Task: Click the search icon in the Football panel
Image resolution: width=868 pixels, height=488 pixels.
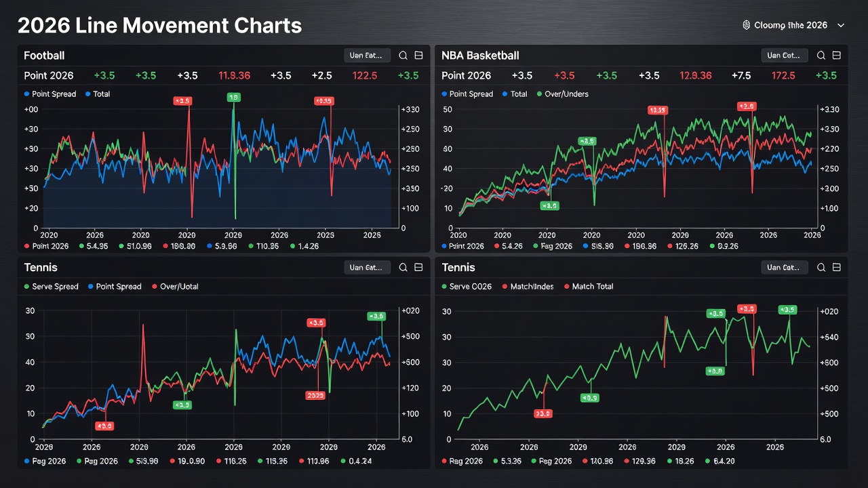Action: point(403,56)
